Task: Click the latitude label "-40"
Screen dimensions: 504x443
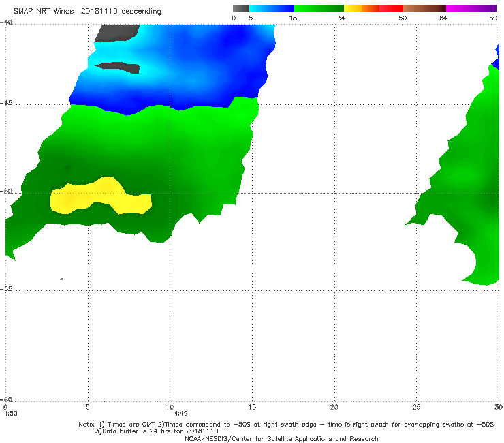Action: 6,22
